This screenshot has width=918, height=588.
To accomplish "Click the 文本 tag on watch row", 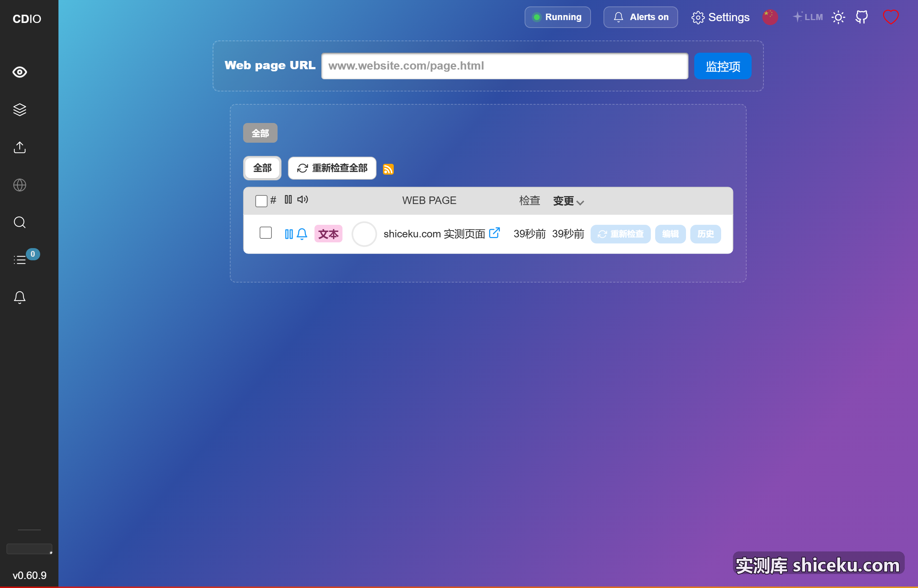I will coord(328,234).
